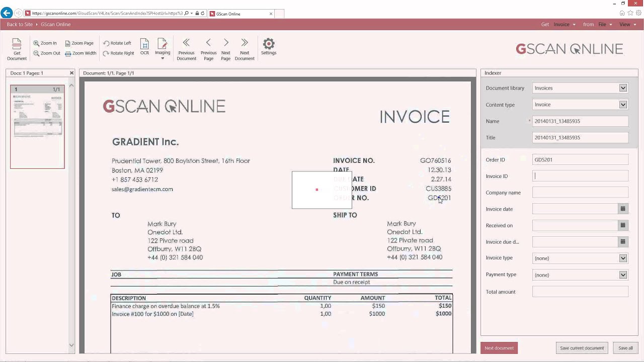Close the GScan Online browser tab
Screen dimensions: 644x362
[x=271, y=14]
